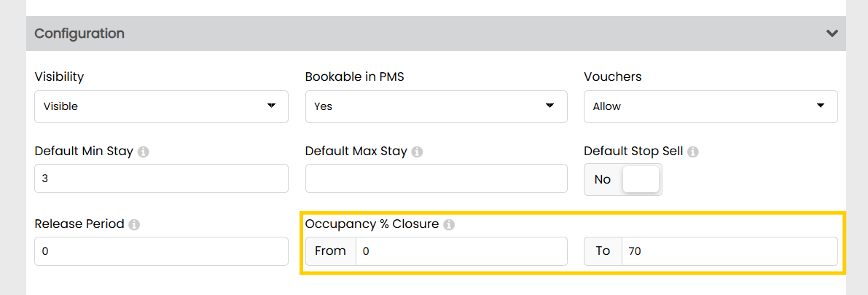868x295 pixels.
Task: Click the Configuration header title
Action: click(79, 34)
